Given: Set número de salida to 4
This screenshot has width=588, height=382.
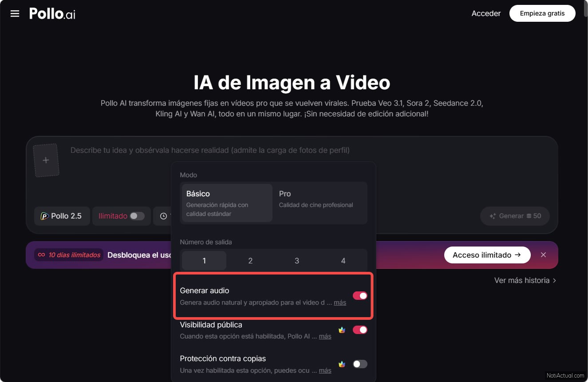Looking at the screenshot, I should [x=343, y=261].
